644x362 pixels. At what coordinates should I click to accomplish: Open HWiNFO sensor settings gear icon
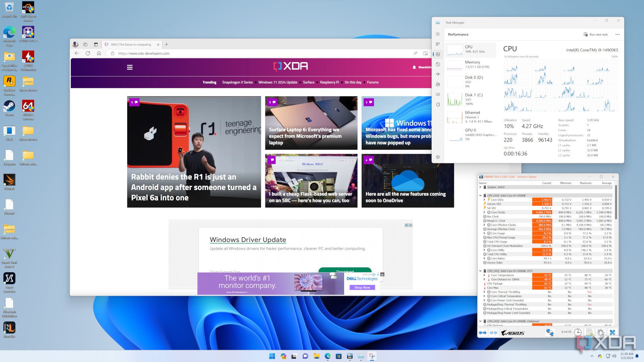coord(601,333)
